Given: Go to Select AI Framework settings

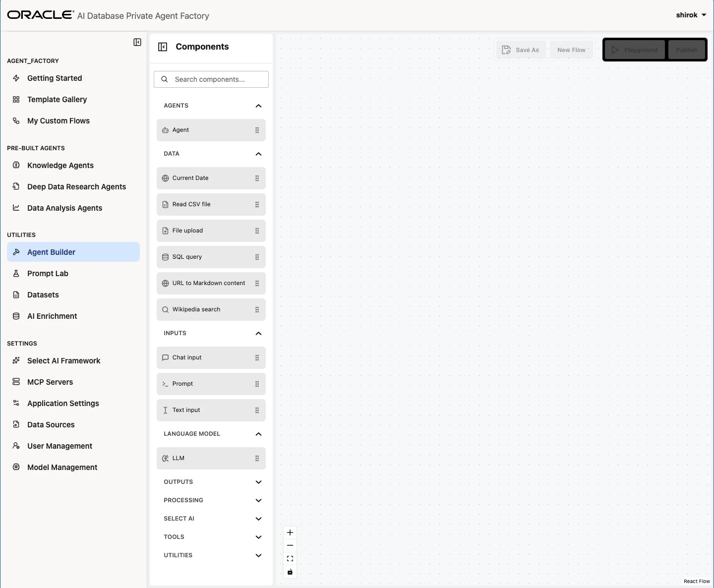Looking at the screenshot, I should click(x=73, y=361).
